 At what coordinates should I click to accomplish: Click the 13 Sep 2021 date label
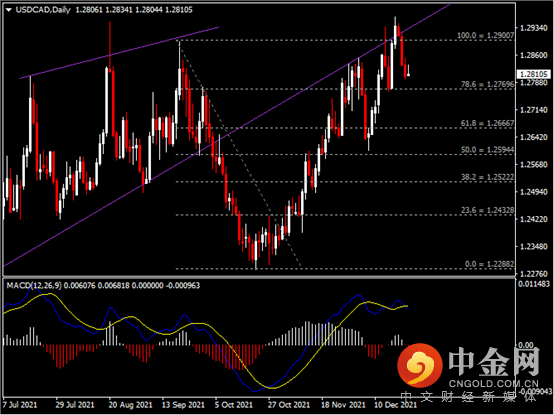point(183,404)
